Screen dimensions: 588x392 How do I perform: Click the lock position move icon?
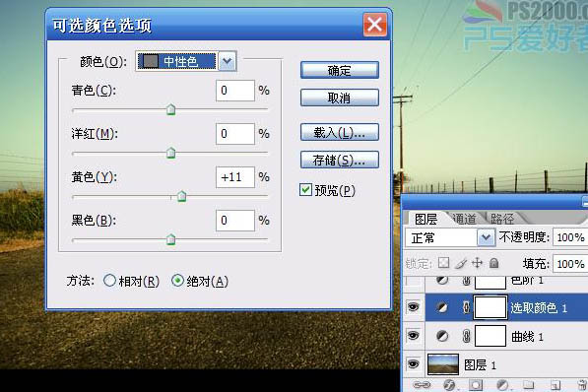click(x=477, y=263)
